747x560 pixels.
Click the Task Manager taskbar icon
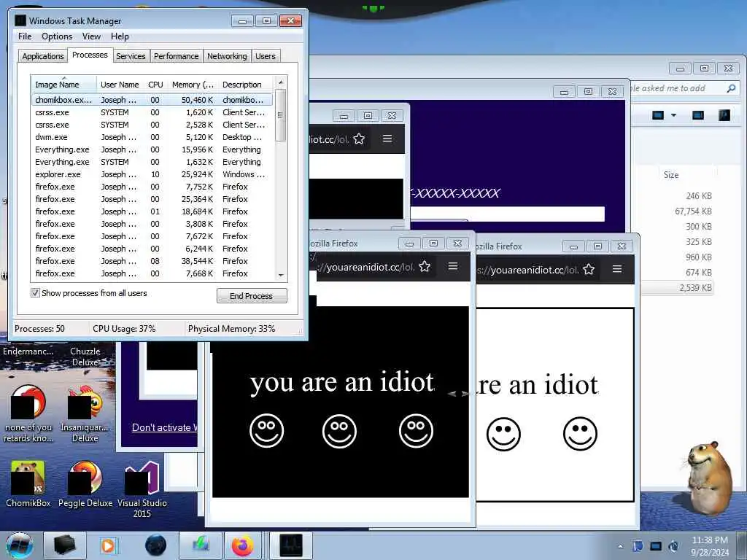click(x=291, y=545)
